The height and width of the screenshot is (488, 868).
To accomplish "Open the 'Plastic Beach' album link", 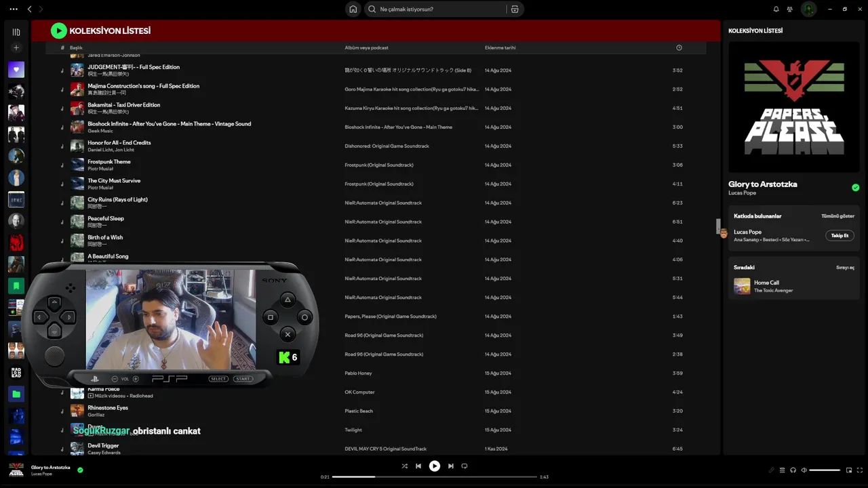I will [x=359, y=411].
